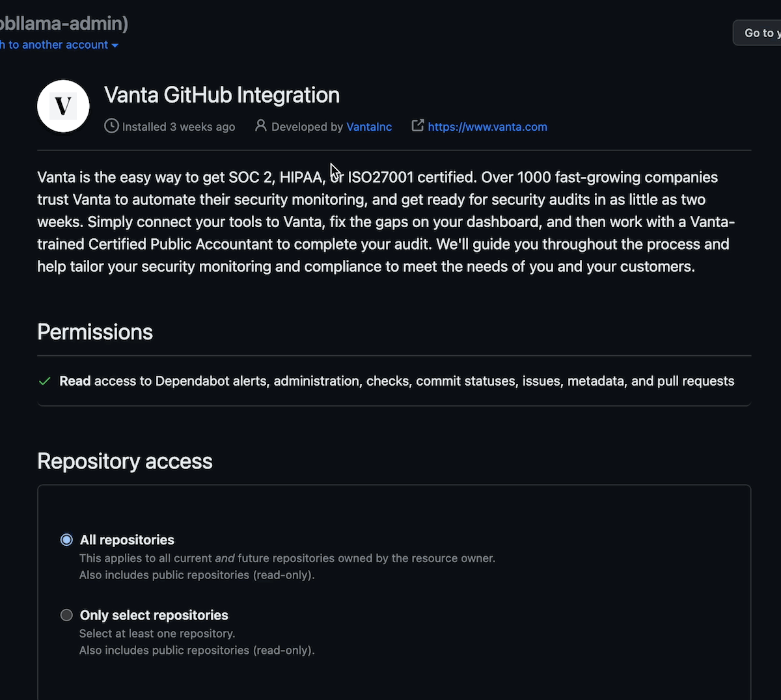Click the Installed 3 weeks ago text
Viewport: 781px width, 700px height.
[178, 127]
